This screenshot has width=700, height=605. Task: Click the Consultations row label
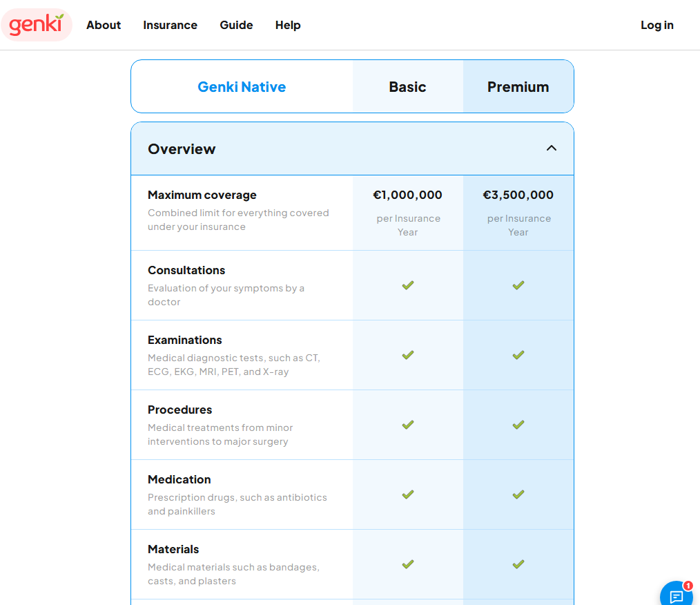[x=186, y=270]
